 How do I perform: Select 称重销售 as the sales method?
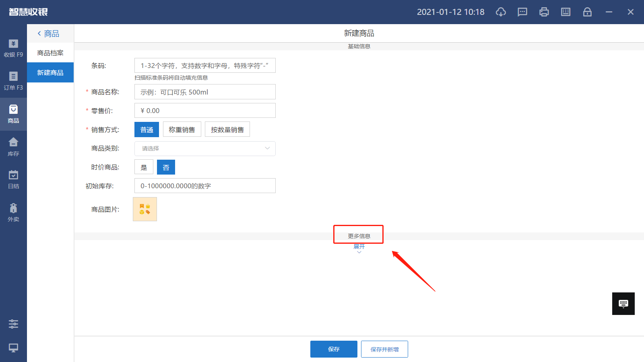click(x=182, y=129)
